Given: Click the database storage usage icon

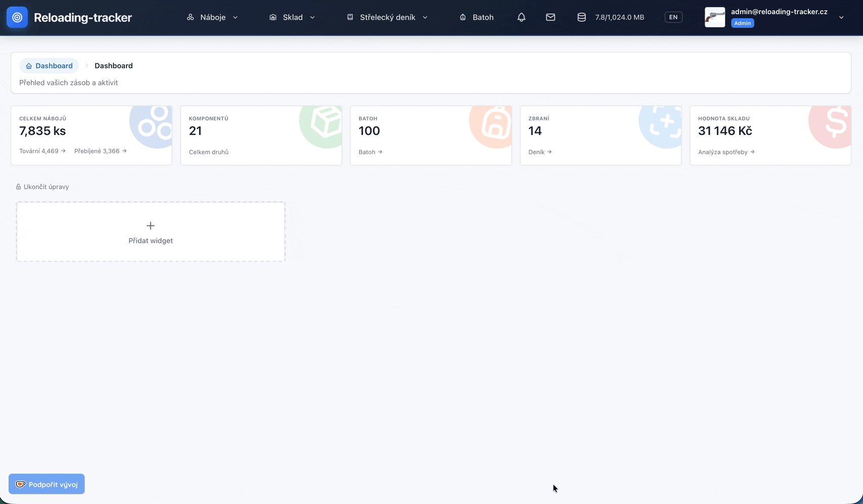Looking at the screenshot, I should [582, 17].
